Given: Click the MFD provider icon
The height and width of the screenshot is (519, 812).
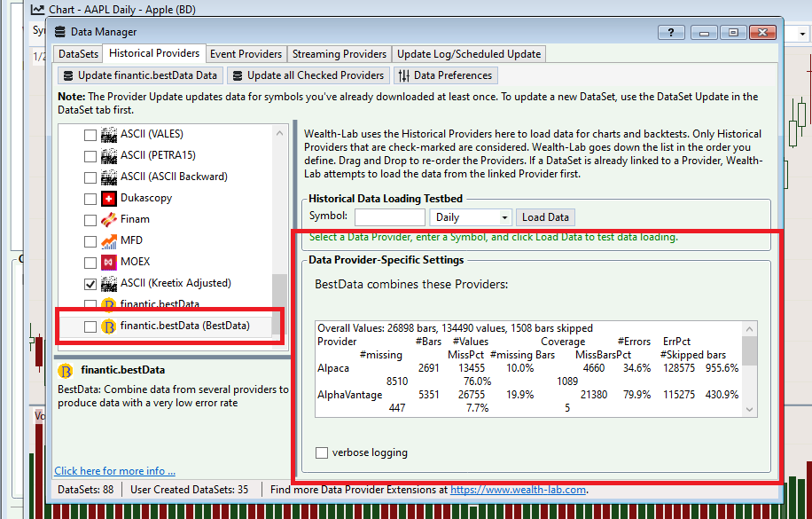Looking at the screenshot, I should coord(109,240).
